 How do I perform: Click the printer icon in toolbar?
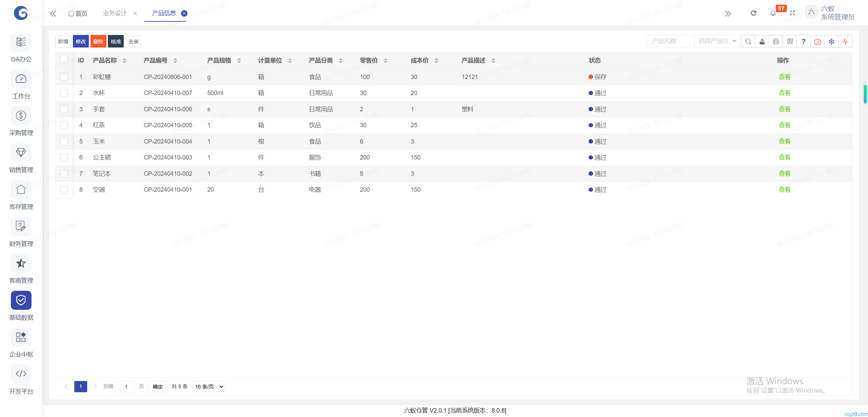[776, 41]
